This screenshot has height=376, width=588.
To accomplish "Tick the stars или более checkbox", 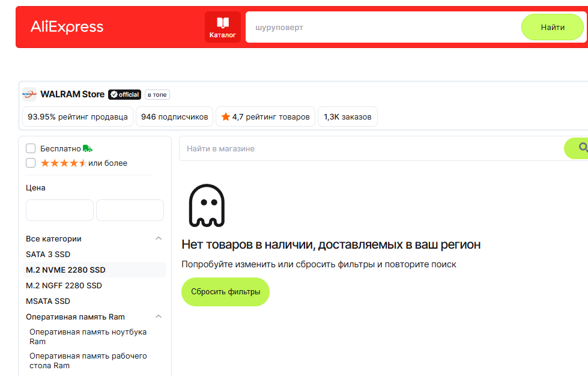I will [x=31, y=163].
